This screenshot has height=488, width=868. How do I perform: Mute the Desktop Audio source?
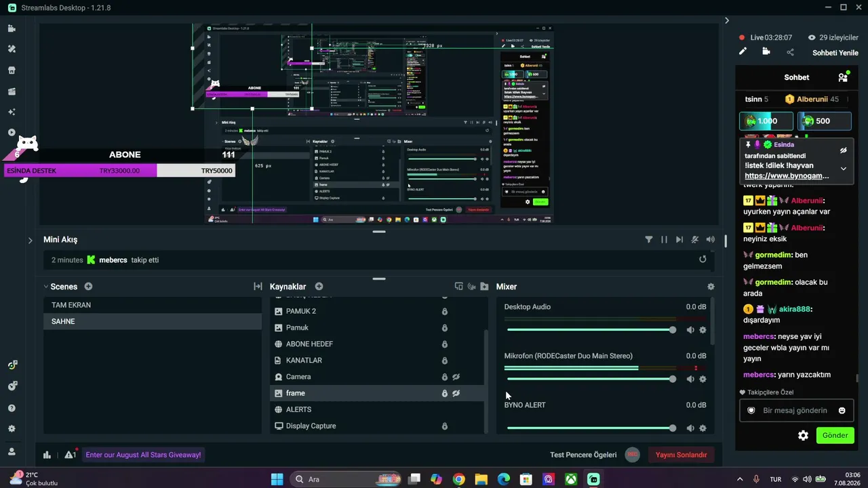690,330
